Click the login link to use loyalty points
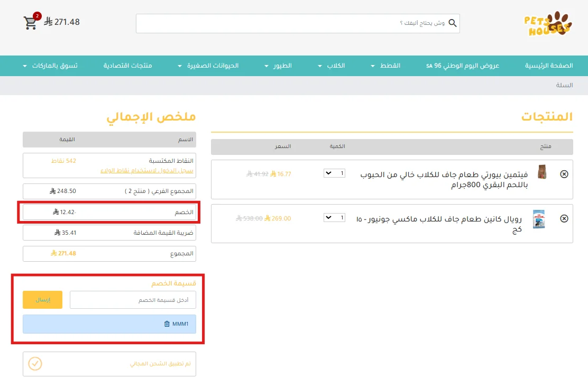This screenshot has height=387, width=588. [146, 171]
